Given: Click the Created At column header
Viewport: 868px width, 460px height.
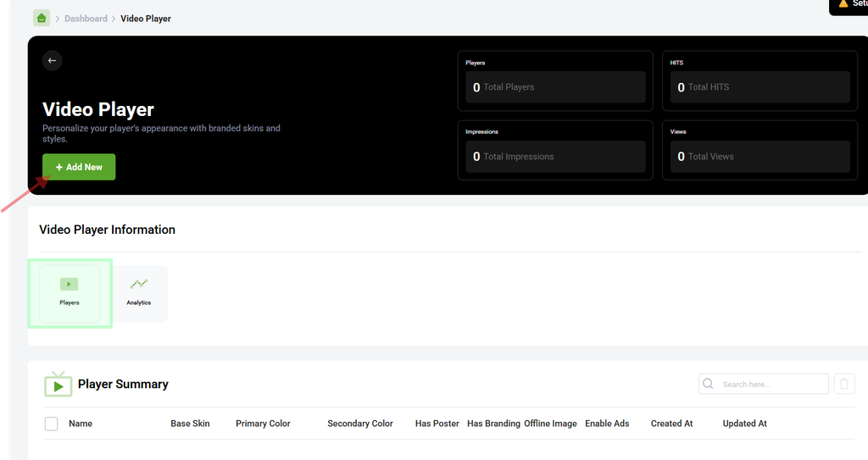Looking at the screenshot, I should [x=672, y=424].
